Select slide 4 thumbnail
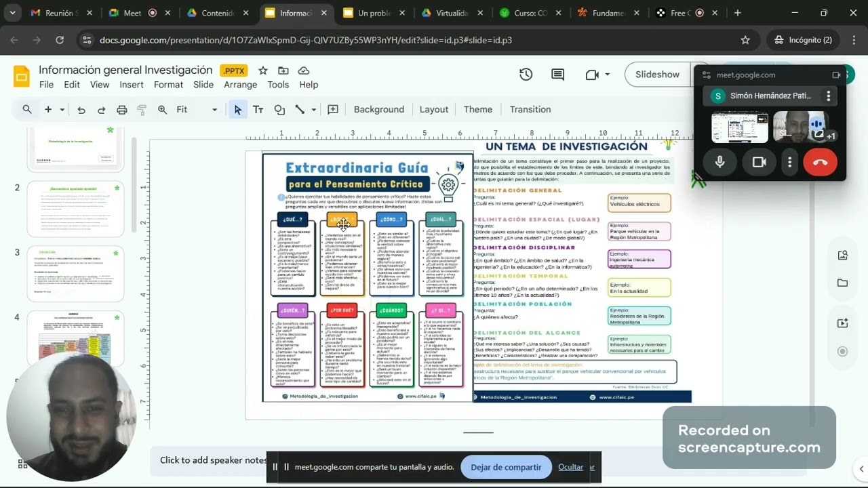 click(75, 338)
